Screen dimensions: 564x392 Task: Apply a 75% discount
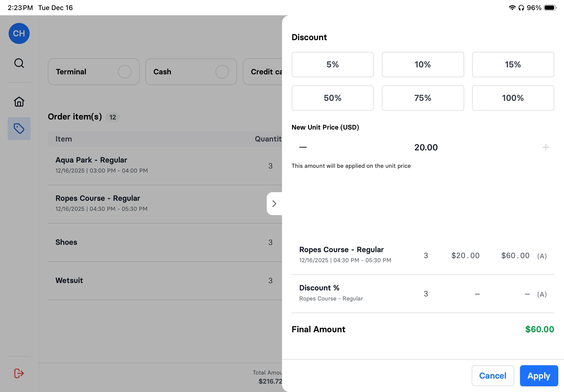[423, 98]
